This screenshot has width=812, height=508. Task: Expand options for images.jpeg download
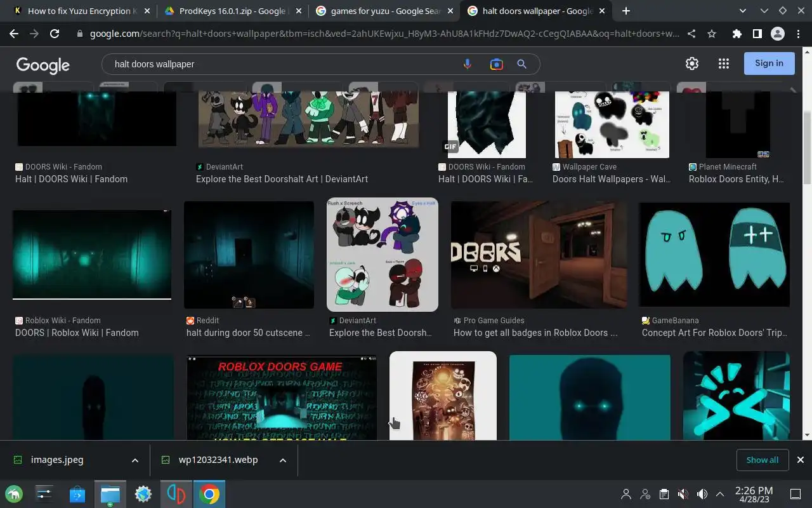[134, 460]
